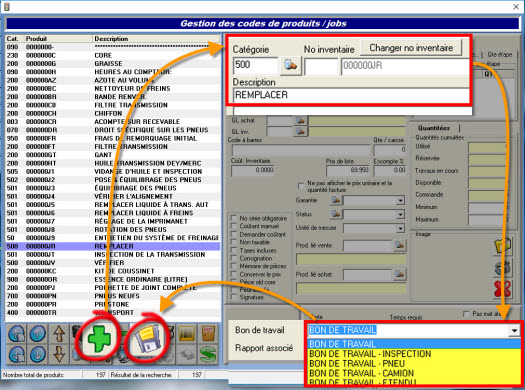Open Prod. lié vente lookup icon

point(399,246)
